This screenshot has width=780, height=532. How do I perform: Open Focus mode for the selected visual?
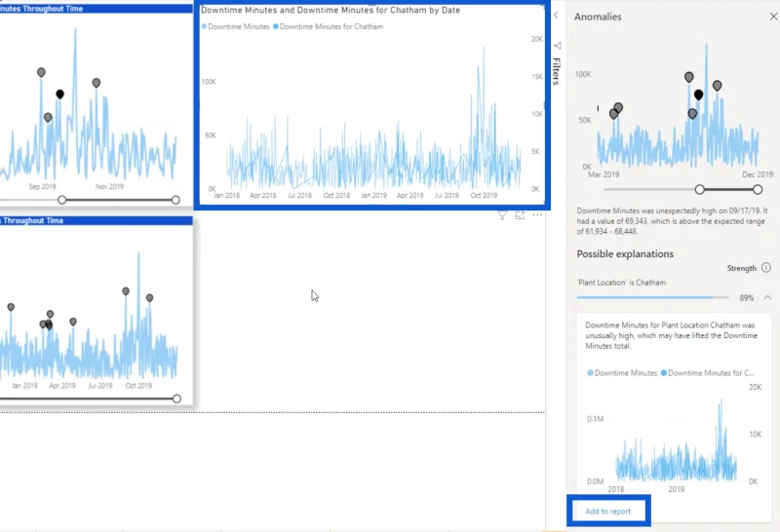520,215
